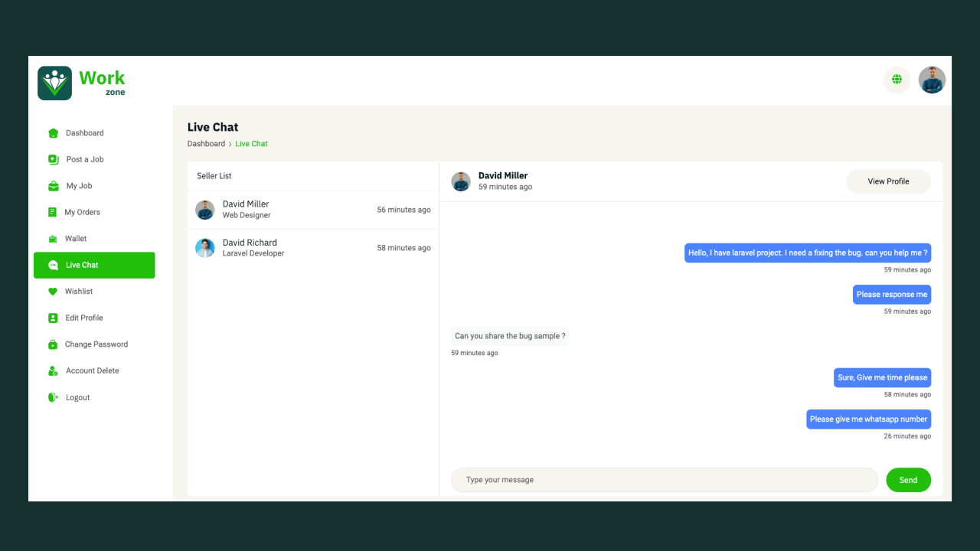Click the Dashboard breadcrumb link
This screenshot has height=551, width=980.
point(206,144)
